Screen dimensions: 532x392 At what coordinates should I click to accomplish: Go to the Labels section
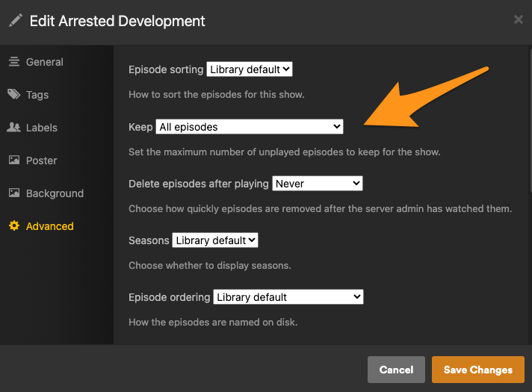point(42,128)
